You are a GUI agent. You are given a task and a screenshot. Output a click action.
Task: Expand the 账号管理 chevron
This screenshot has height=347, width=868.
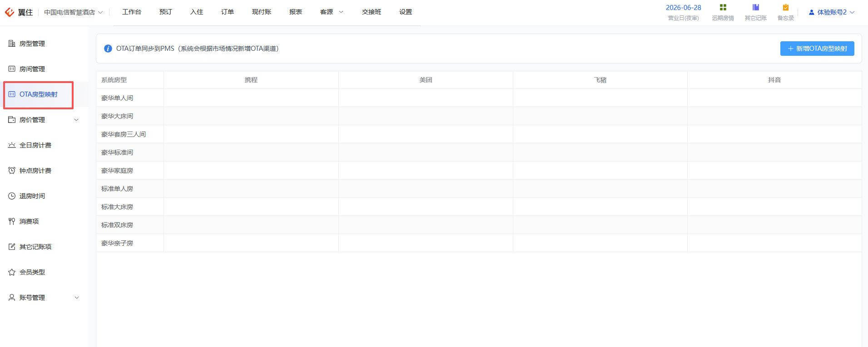tap(76, 298)
